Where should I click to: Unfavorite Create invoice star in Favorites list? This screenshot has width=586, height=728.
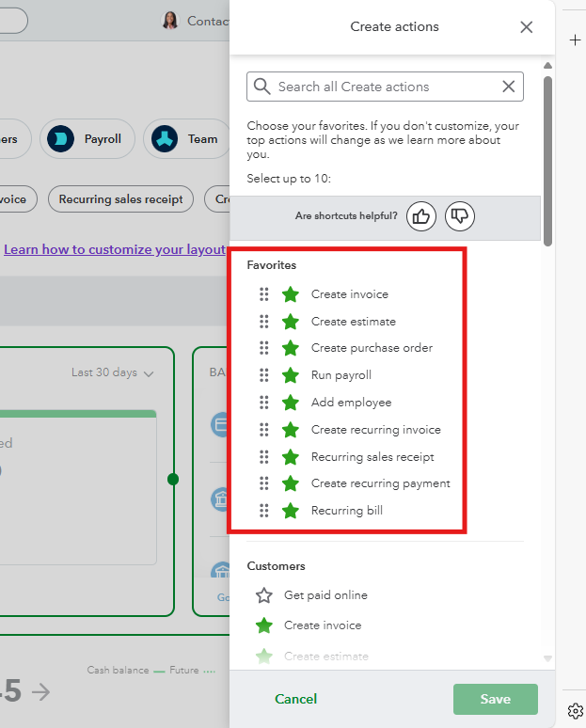[x=291, y=293]
